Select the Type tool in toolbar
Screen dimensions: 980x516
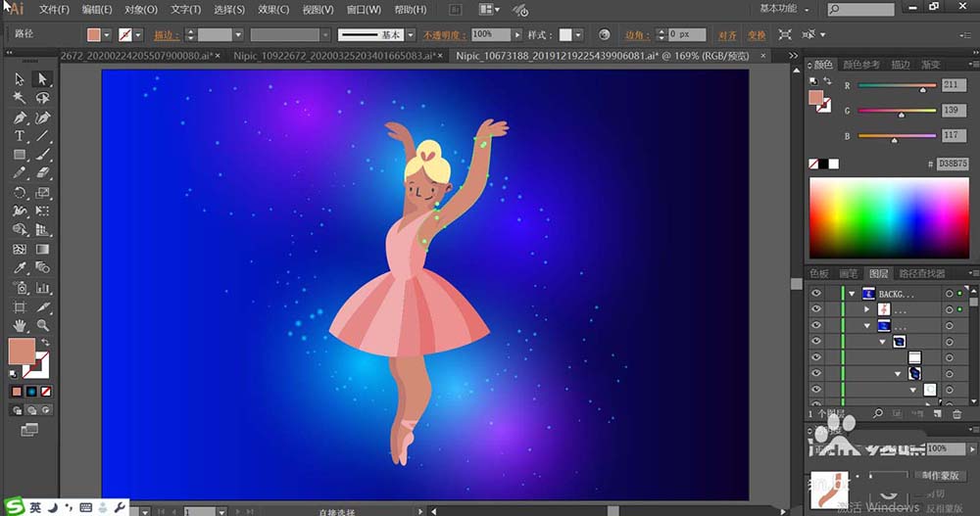coord(19,136)
